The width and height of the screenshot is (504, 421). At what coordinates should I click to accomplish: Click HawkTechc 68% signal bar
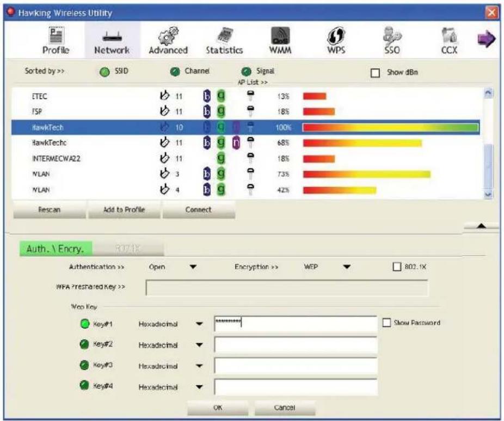[362, 143]
